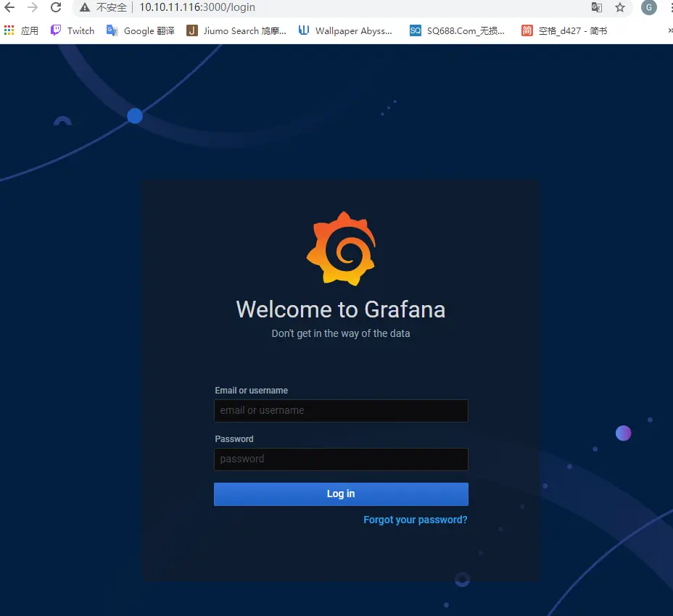Reload the Grafana login page
This screenshot has width=673, height=616.
click(x=56, y=8)
